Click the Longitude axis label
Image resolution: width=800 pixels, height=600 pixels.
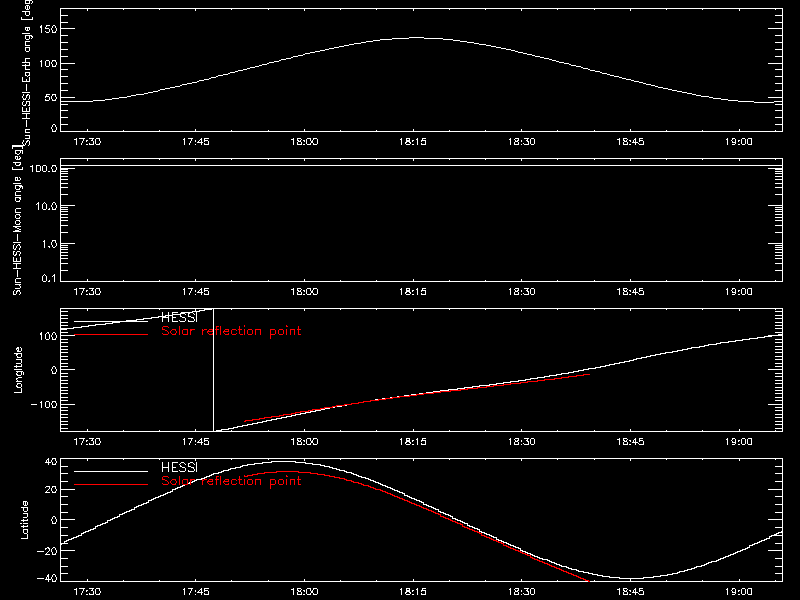(x=18, y=370)
